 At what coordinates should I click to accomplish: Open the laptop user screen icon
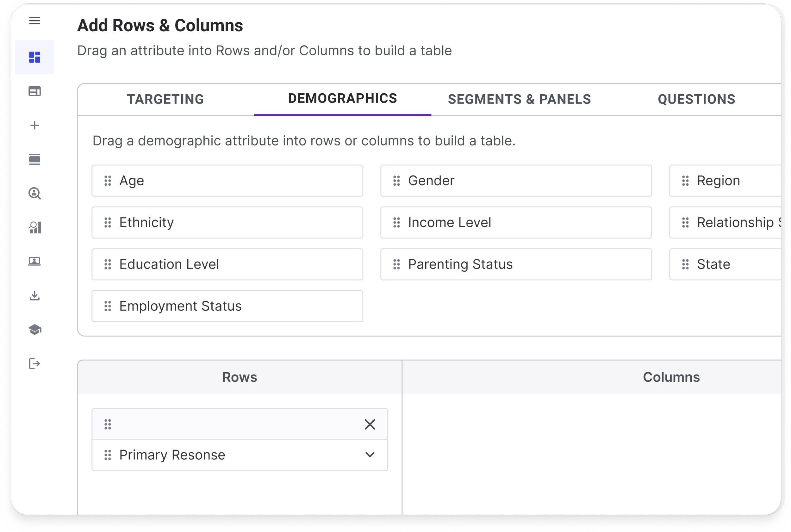34,261
